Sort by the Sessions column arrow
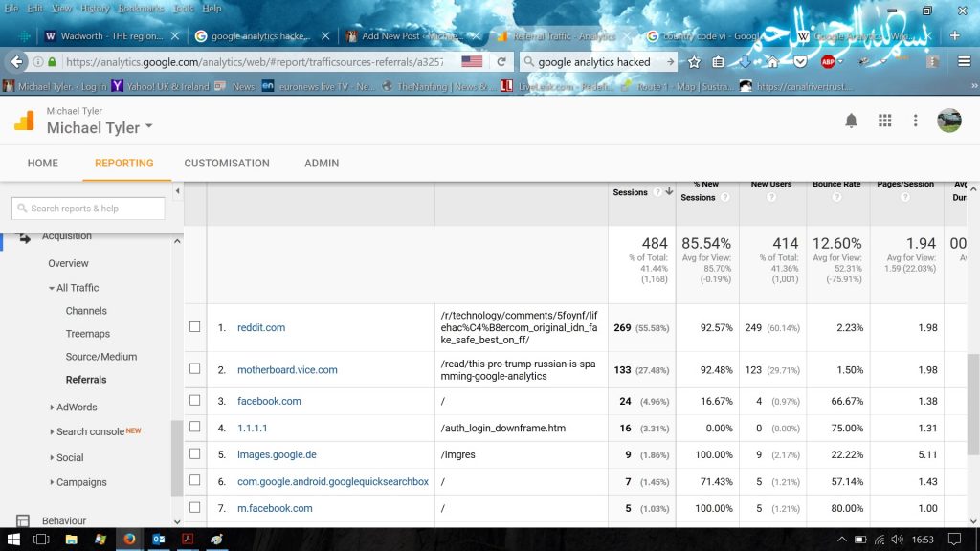 [669, 191]
